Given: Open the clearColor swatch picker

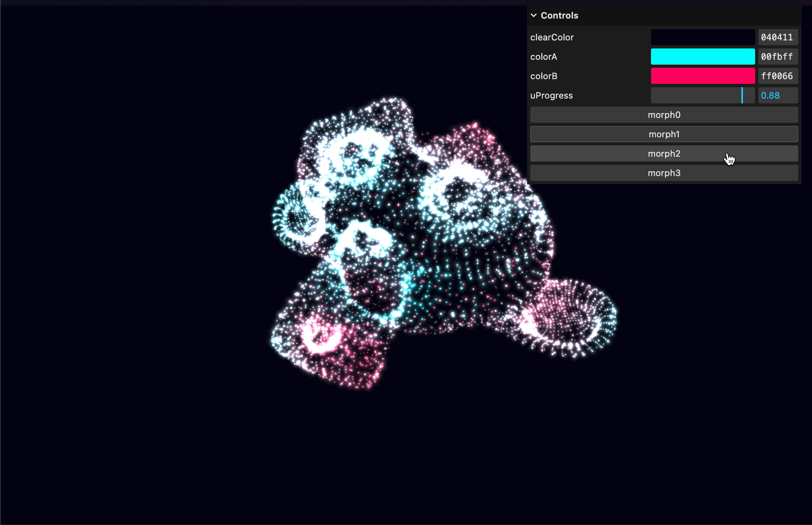Looking at the screenshot, I should click(x=703, y=37).
